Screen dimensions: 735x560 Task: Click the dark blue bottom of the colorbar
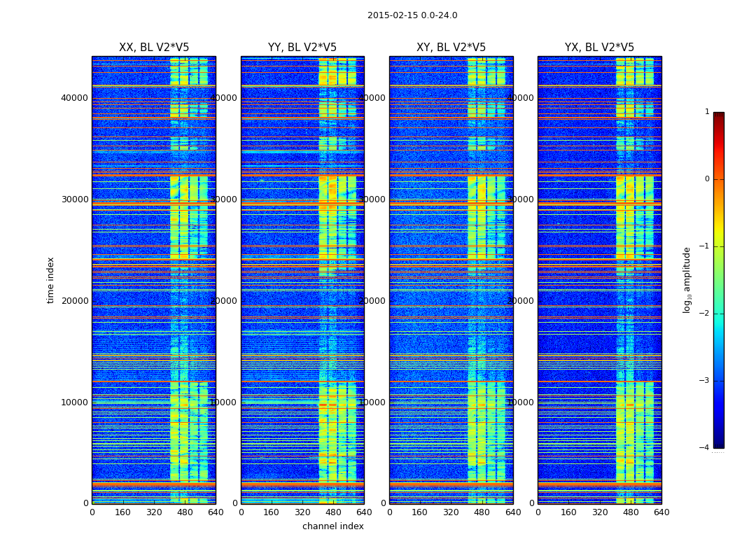[x=719, y=444]
